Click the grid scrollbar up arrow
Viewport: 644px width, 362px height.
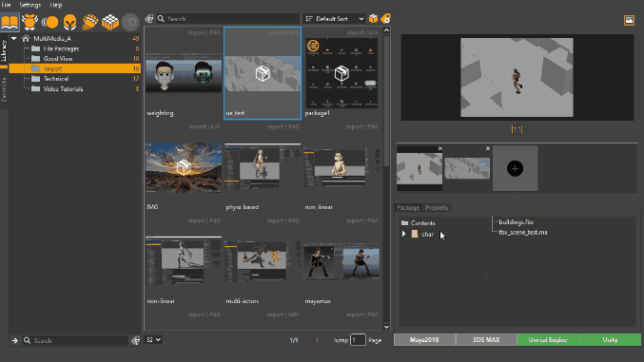[386, 30]
